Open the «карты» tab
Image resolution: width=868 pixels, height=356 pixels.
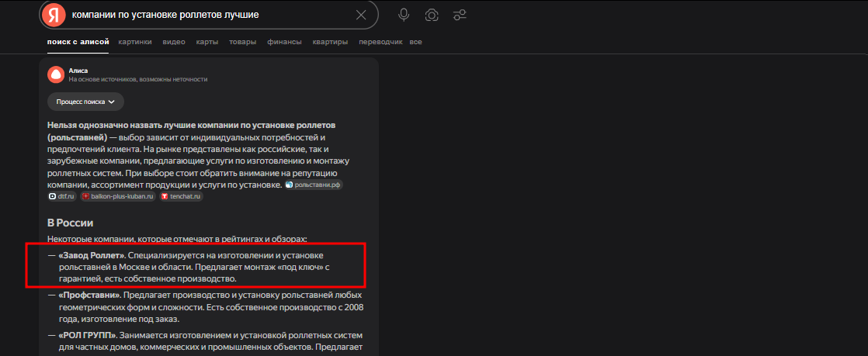207,42
